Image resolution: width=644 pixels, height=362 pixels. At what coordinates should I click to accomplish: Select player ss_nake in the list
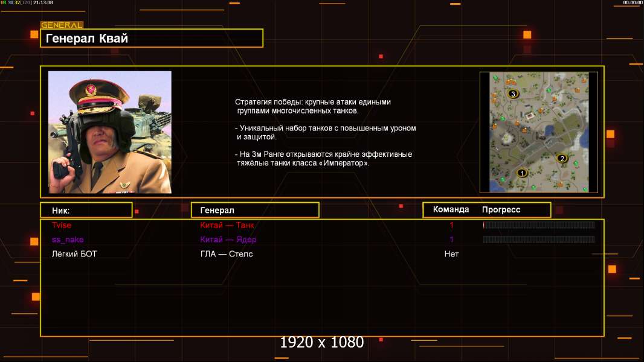68,240
